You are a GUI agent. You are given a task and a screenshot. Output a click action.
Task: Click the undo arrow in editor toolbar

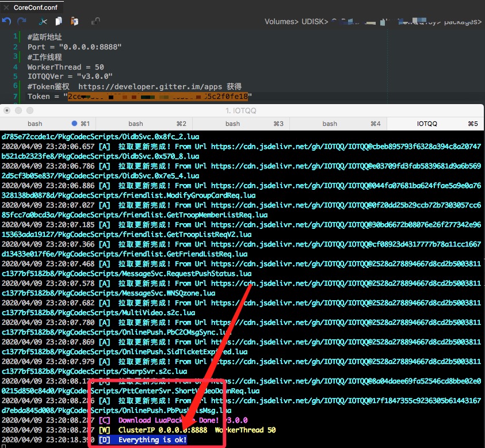click(x=6, y=21)
